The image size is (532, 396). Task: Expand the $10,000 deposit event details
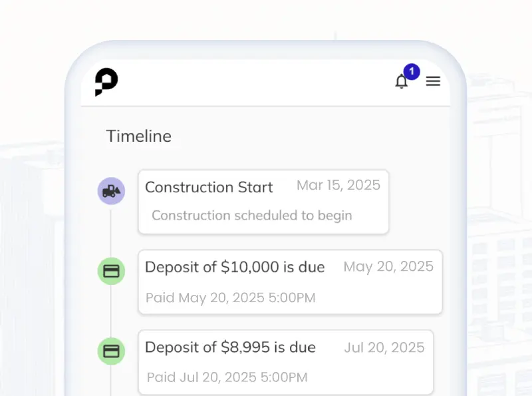click(x=289, y=282)
